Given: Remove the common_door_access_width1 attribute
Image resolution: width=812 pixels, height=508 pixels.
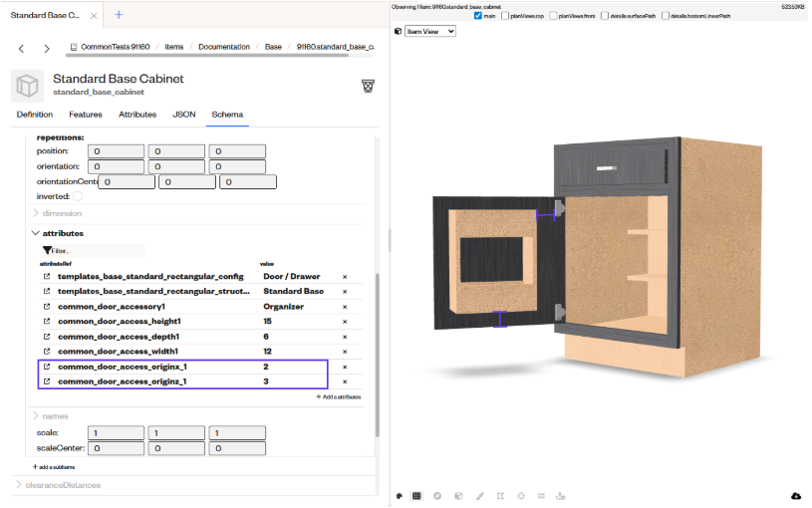Looking at the screenshot, I should click(345, 352).
